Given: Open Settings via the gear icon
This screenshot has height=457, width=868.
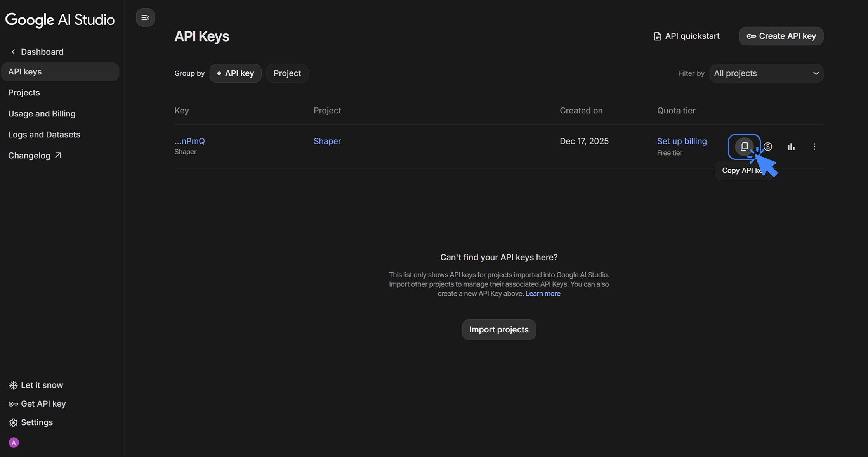Looking at the screenshot, I should pyautogui.click(x=13, y=422).
